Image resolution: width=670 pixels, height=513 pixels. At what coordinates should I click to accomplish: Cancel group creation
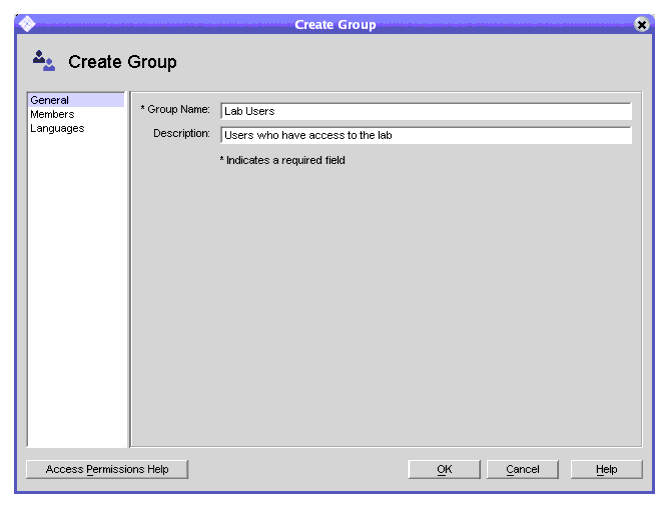[x=522, y=469]
